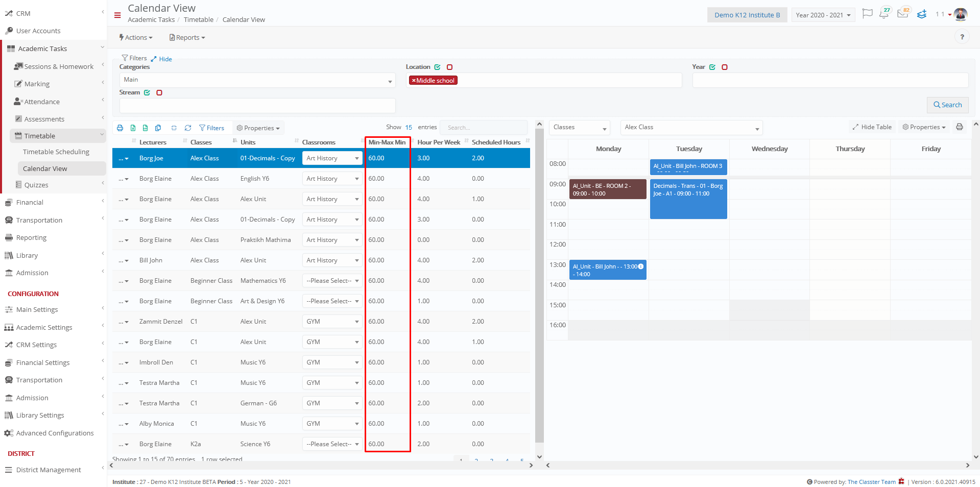Image resolution: width=980 pixels, height=487 pixels.
Task: Click the table horizontal scrollbar track
Action: point(321,466)
